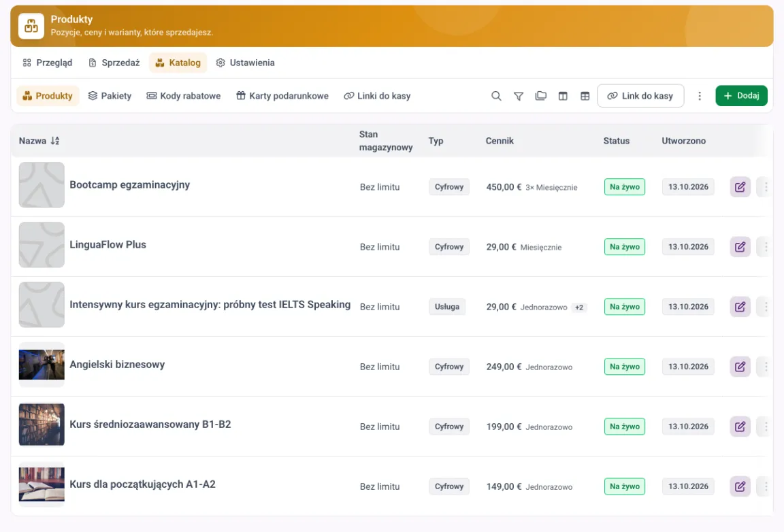The width and height of the screenshot is (784, 532).
Task: Click the Kurs dla początkujących A1-A2 thumbnail
Action: click(x=42, y=484)
